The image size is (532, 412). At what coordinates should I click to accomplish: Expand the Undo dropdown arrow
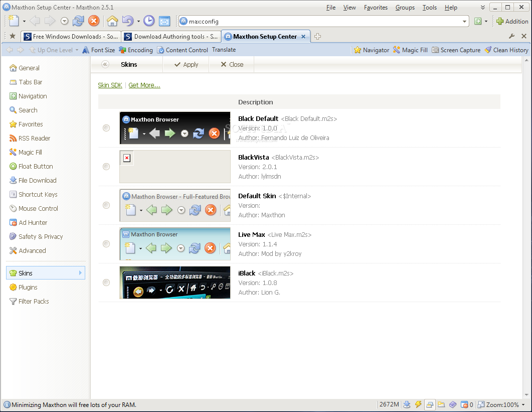click(x=138, y=22)
